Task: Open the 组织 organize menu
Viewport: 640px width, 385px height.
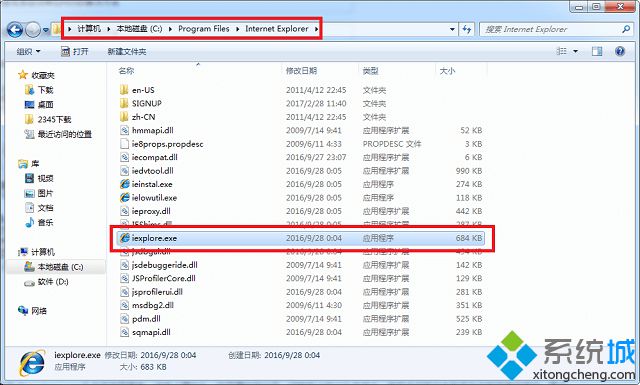Action: (28, 51)
